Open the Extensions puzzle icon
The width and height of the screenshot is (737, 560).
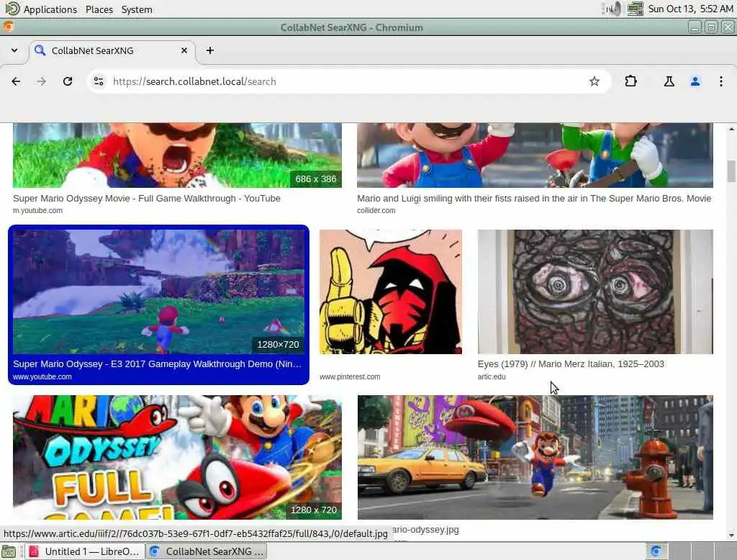coord(630,81)
